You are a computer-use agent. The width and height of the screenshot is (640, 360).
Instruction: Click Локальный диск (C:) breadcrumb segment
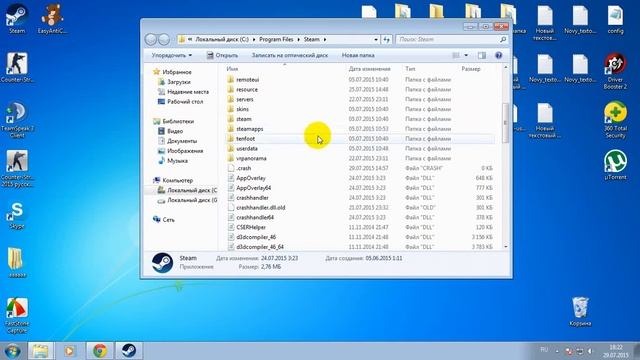222,40
